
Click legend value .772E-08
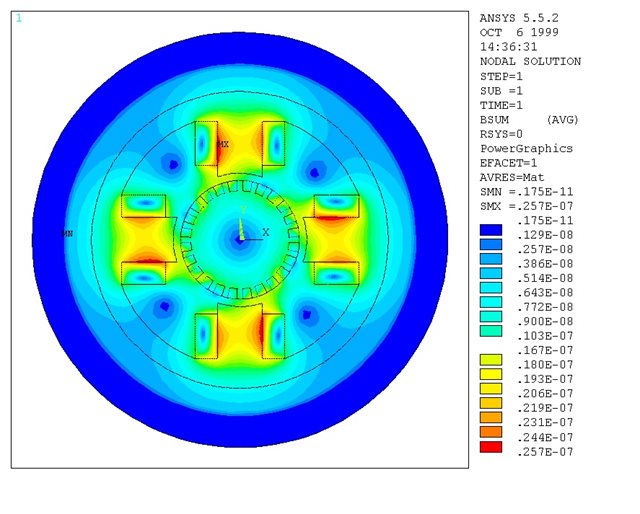[545, 307]
